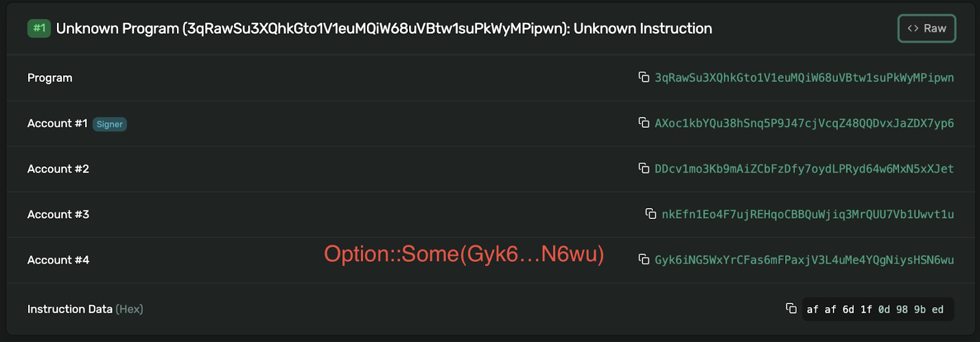Click the Account #3 row label
Viewport: 980px width, 342px height.
point(58,214)
